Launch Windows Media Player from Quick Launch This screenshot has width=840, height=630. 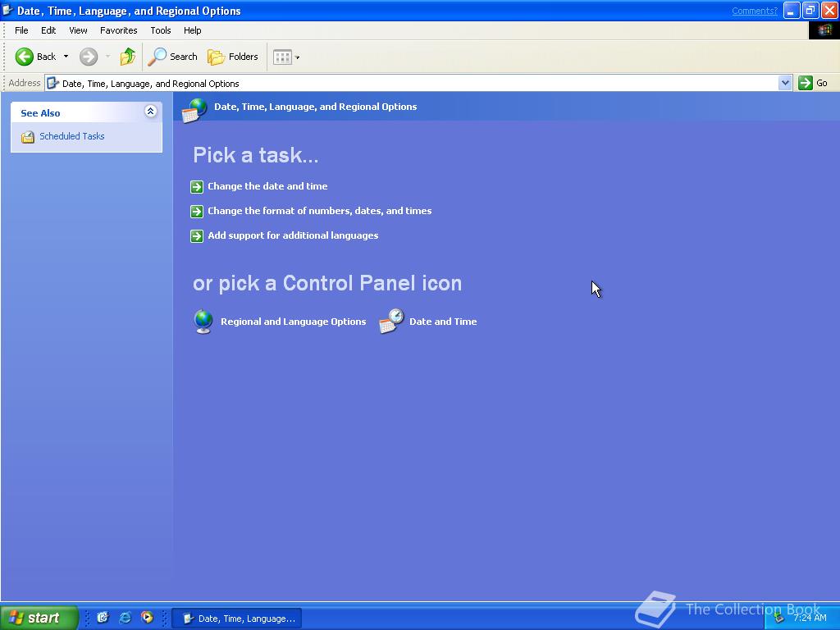(x=147, y=618)
